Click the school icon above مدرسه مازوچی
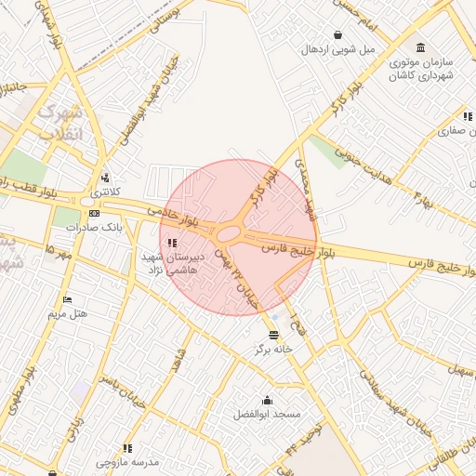Screen dimensions: 476x476 [x=127, y=448]
